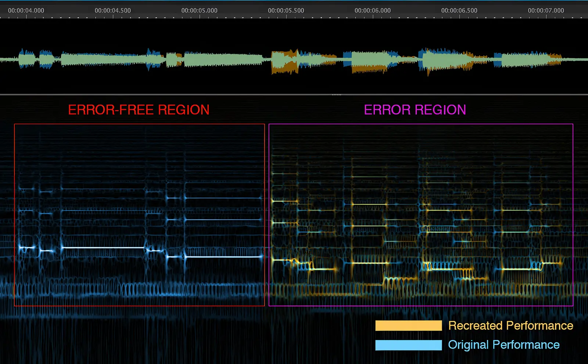Go to 00:00:07.000 on the time ruler
This screenshot has height=364, width=588.
pyautogui.click(x=546, y=11)
